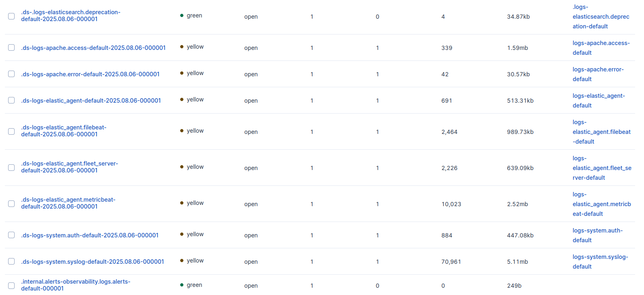Click the .internal.alerts-observability.logs.alerts-default-000001 index name

click(75, 285)
